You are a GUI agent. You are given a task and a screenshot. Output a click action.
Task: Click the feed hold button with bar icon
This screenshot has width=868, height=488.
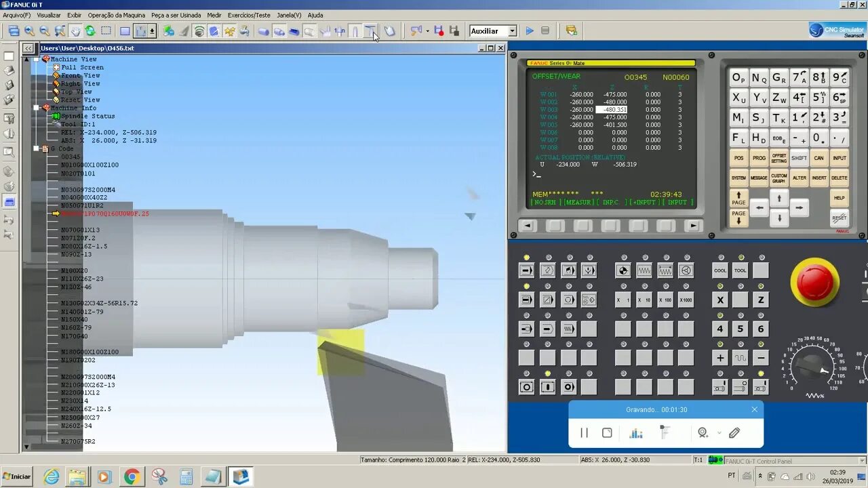click(x=547, y=387)
